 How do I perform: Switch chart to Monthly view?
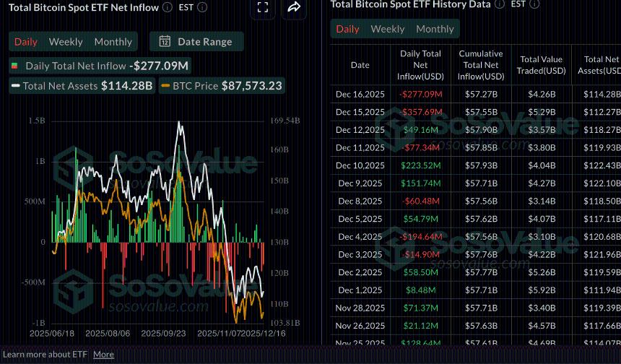[x=113, y=41]
